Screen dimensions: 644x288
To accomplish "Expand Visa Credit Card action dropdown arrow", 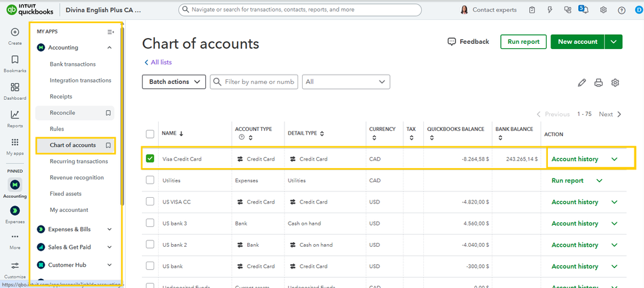I will 614,159.
